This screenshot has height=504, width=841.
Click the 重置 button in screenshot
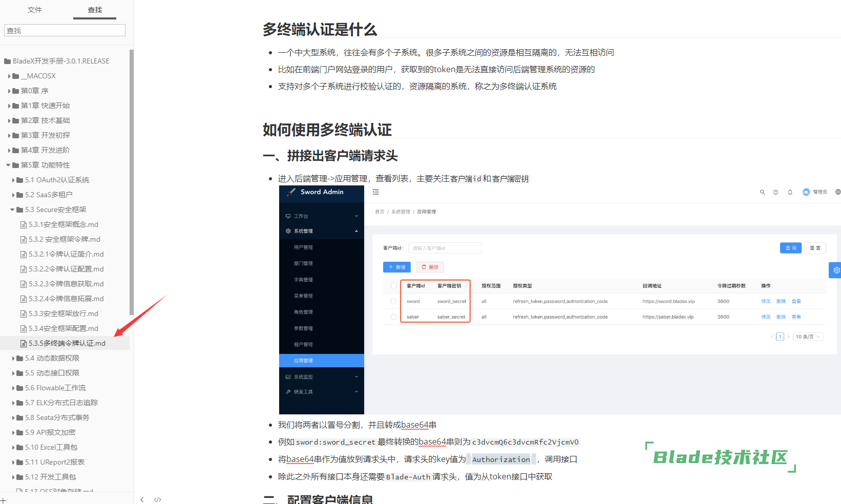point(815,248)
